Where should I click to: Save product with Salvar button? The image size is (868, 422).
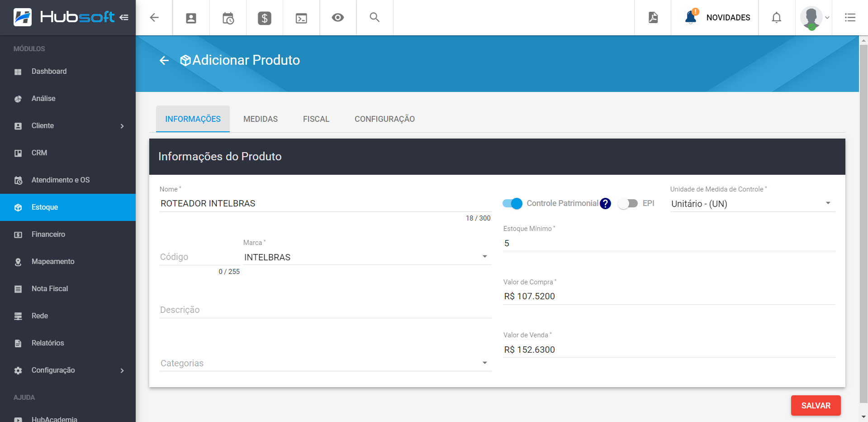pos(816,405)
